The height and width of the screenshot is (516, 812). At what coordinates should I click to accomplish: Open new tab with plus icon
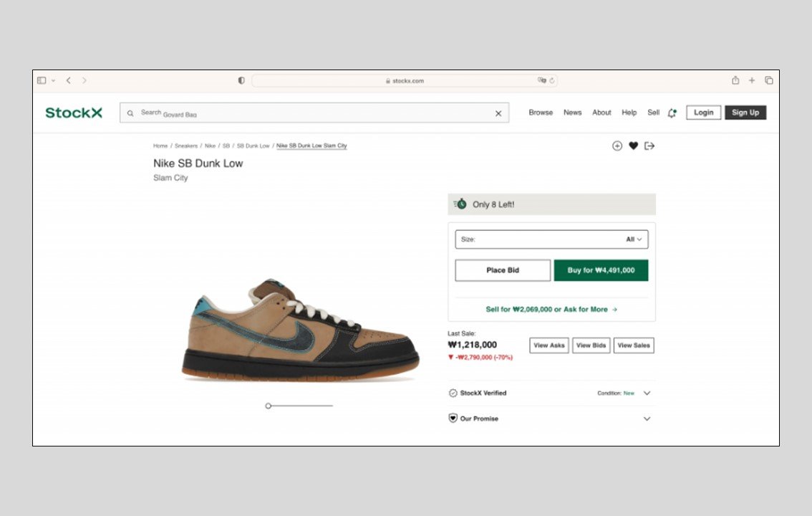click(752, 81)
